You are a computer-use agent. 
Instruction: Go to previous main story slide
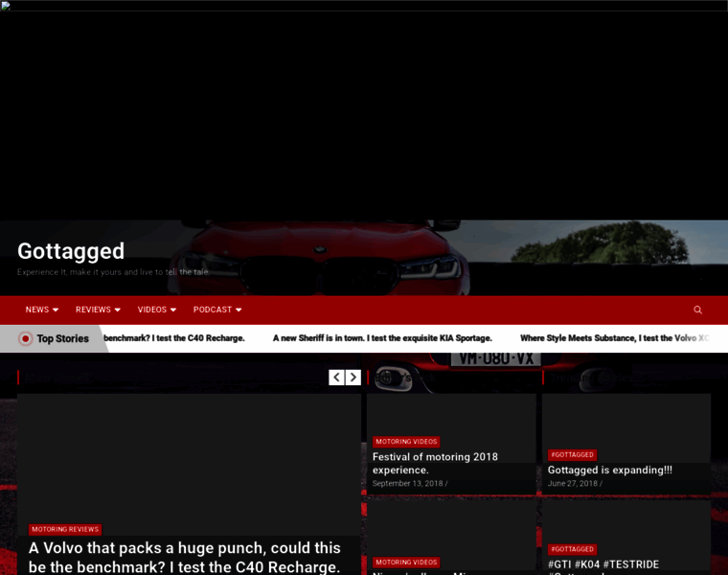tap(336, 378)
